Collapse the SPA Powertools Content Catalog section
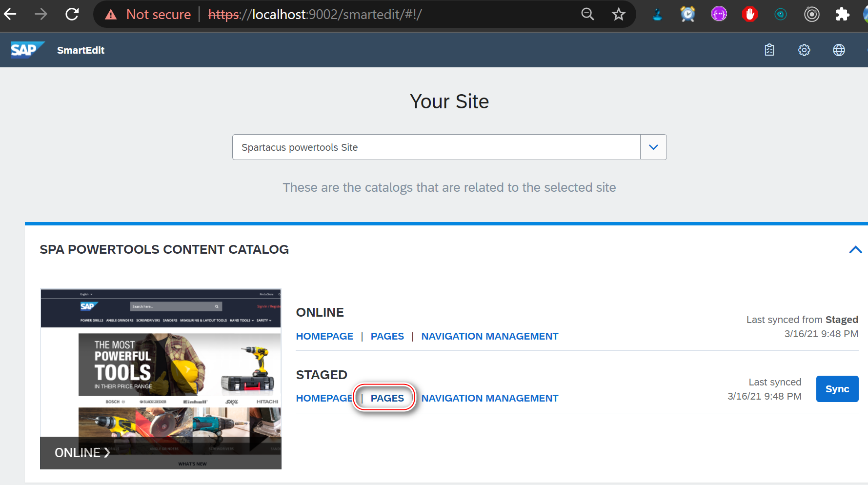 coord(855,250)
